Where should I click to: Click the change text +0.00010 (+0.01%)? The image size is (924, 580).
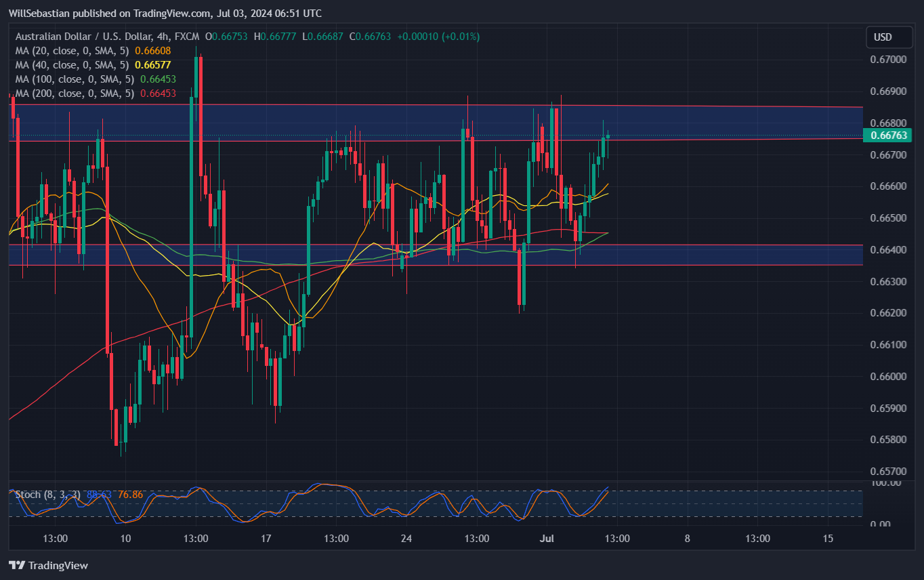point(438,37)
